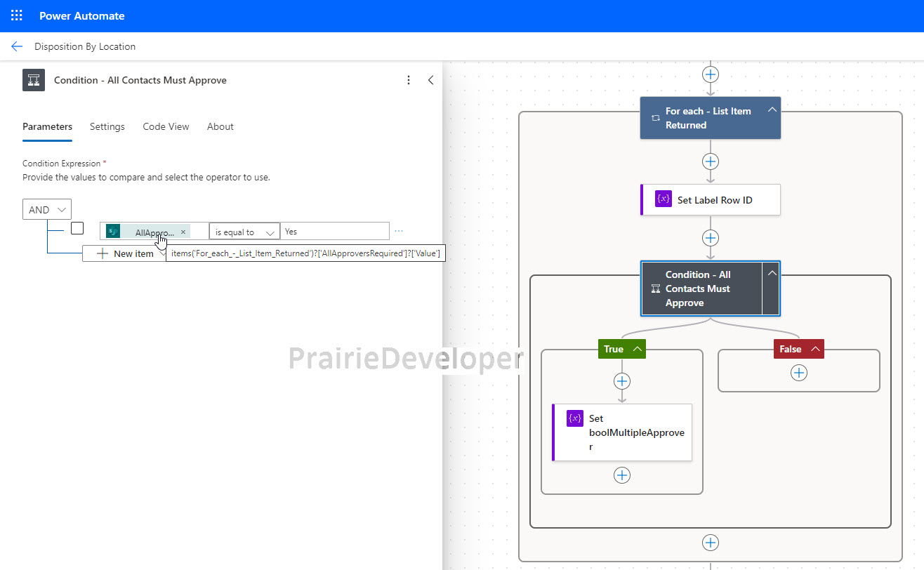Add action below Set Label Row ID
This screenshot has width=924, height=570.
coord(711,238)
